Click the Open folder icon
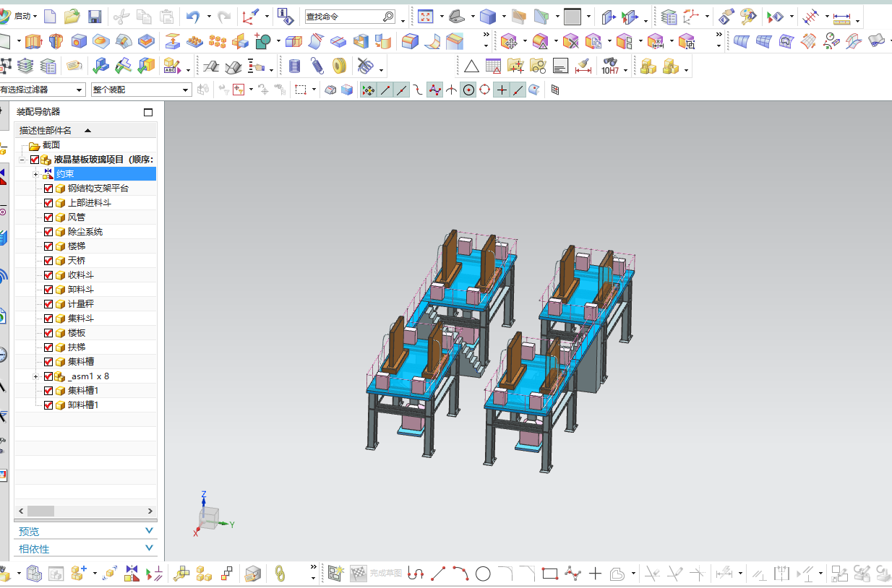The width and height of the screenshot is (892, 588). [x=72, y=16]
